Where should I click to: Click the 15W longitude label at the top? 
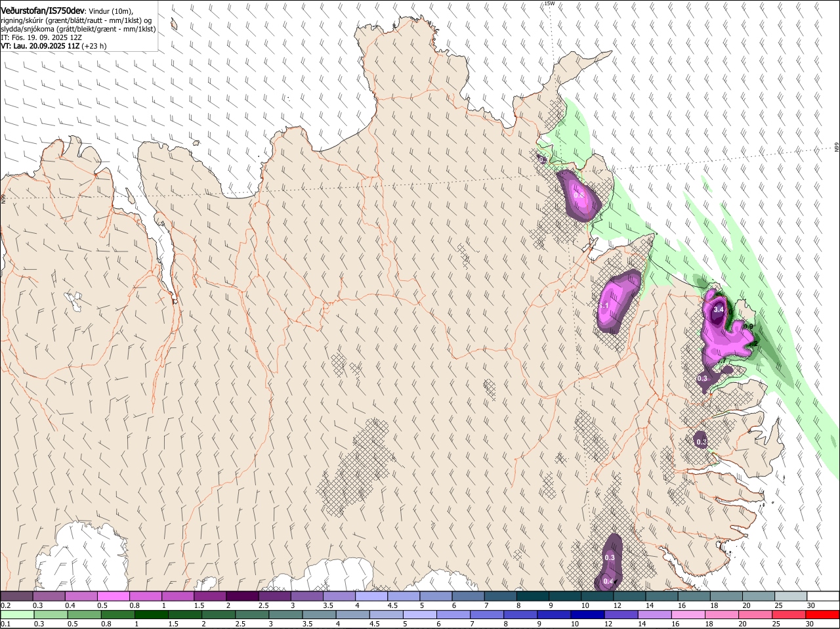549,3
